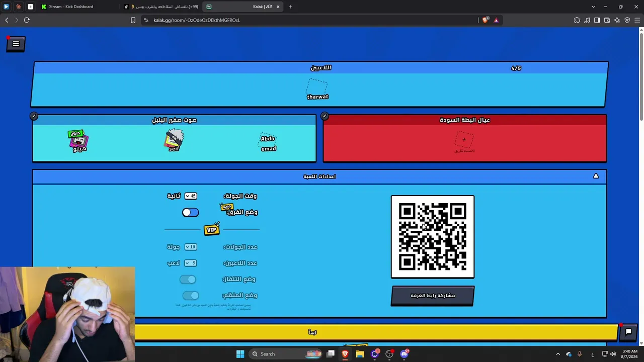Click the microphone icon in system tray
644x362 pixels.
[580, 354]
